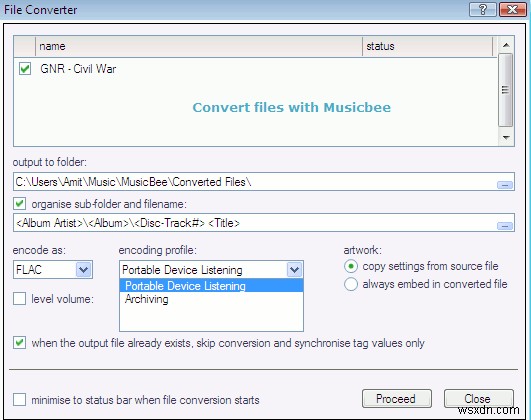The height and width of the screenshot is (420, 531).
Task: Open browse button for output folder
Action: pos(505,185)
